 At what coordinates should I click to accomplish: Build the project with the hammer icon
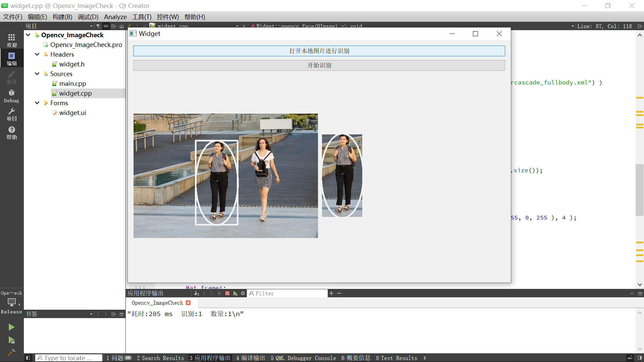pyautogui.click(x=11, y=352)
